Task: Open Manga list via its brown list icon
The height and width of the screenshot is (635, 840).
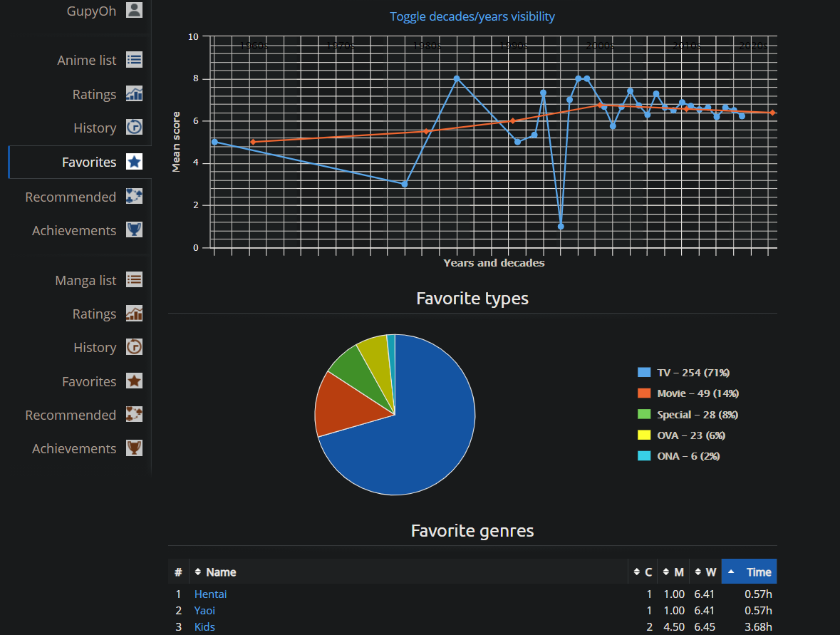Action: point(134,280)
